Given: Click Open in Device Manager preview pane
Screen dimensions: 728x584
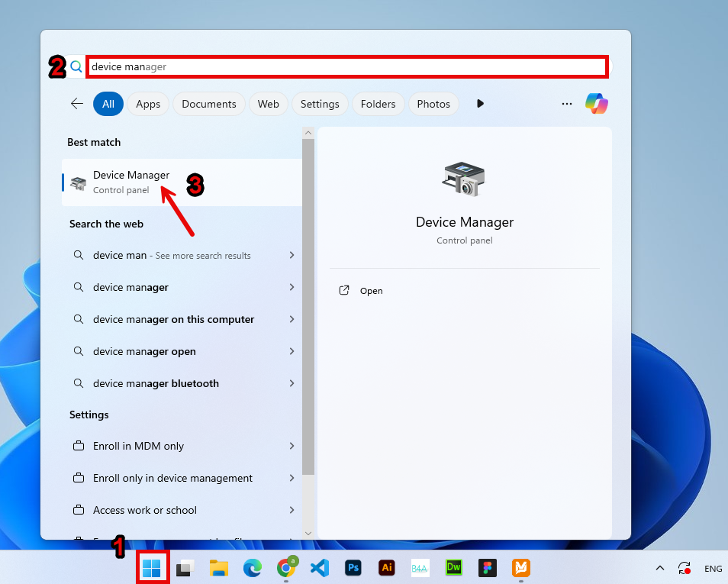Looking at the screenshot, I should (x=371, y=291).
